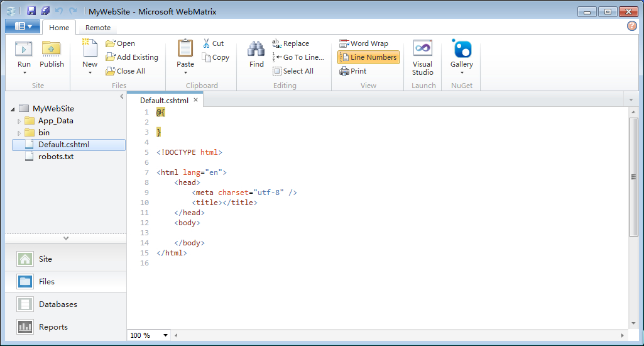Expand the bin folder arrow
This screenshot has width=644, height=346.
19,133
